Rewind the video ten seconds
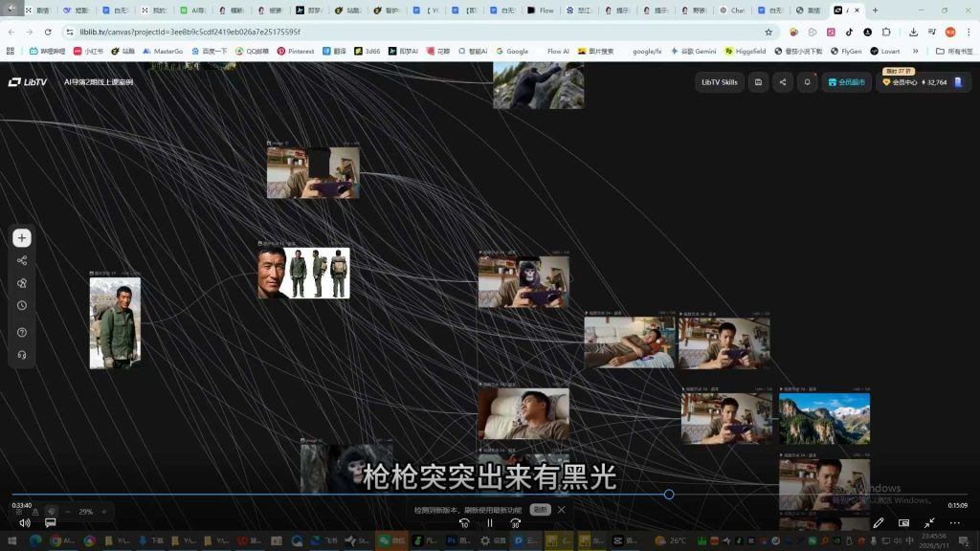This screenshot has height=551, width=980. (464, 523)
